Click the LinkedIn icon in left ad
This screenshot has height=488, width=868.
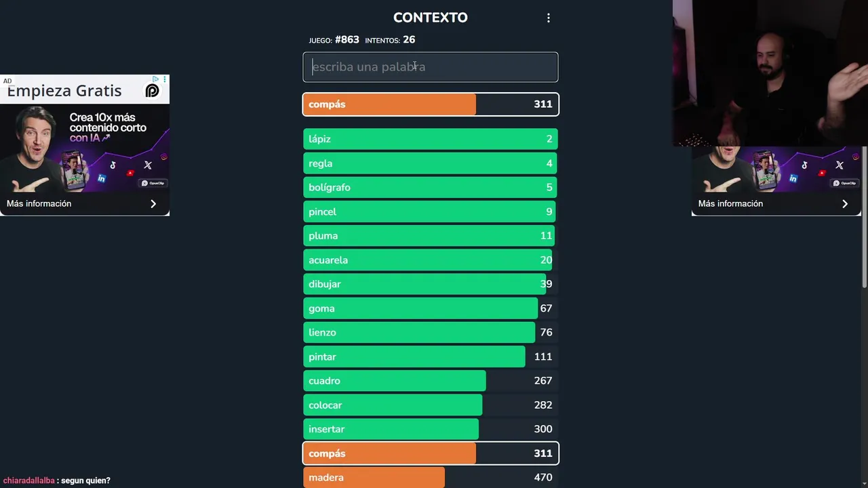(x=102, y=178)
